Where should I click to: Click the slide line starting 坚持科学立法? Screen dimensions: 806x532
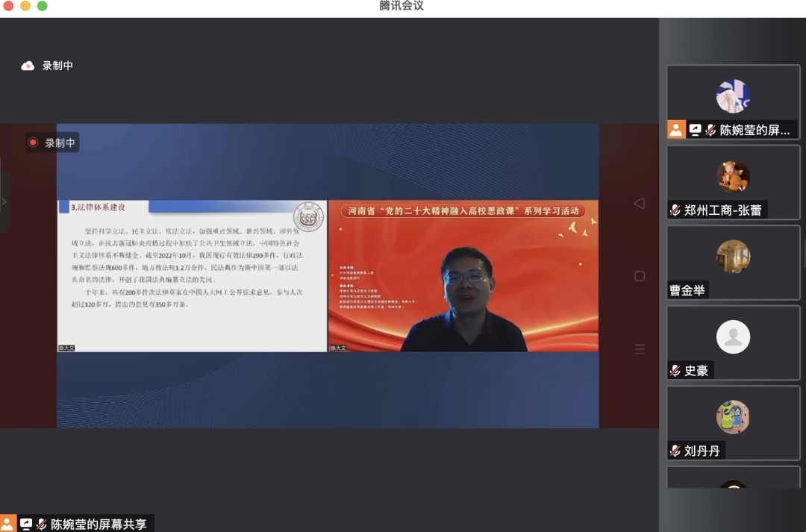(x=193, y=231)
